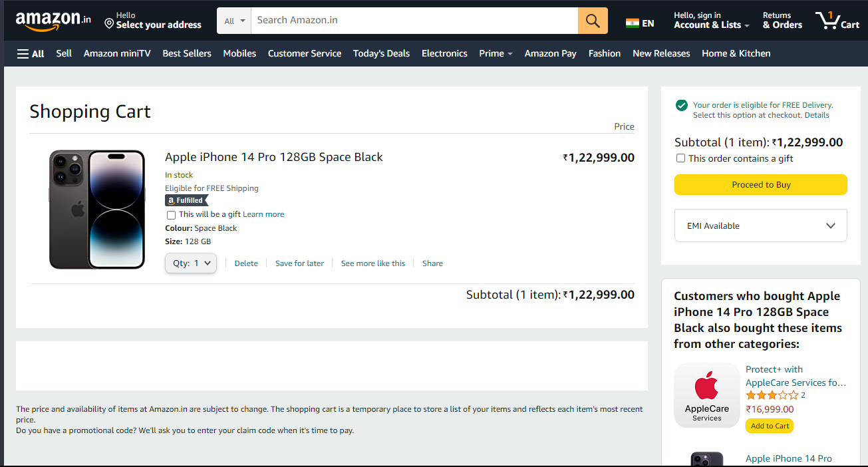The height and width of the screenshot is (467, 868).
Task: Open the Prime navigation menu
Action: (496, 53)
